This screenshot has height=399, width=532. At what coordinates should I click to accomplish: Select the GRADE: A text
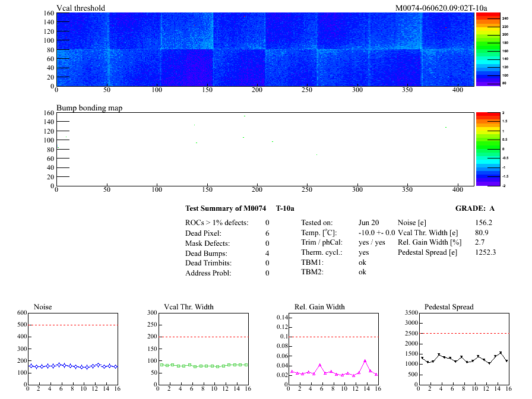(474, 208)
